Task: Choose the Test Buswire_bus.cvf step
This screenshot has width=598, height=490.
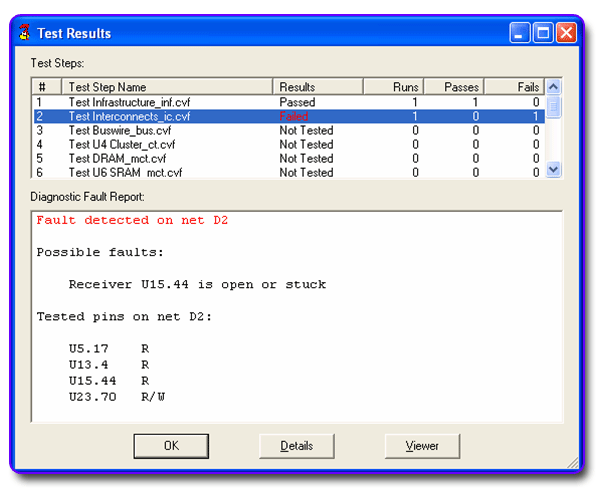Action: click(x=289, y=130)
